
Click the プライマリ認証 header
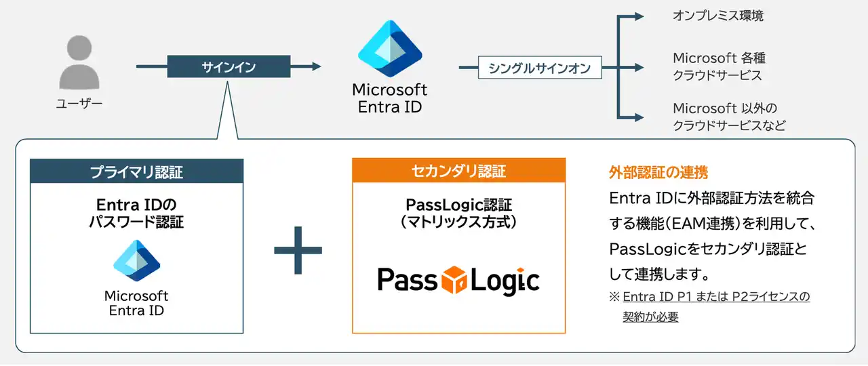coord(136,171)
